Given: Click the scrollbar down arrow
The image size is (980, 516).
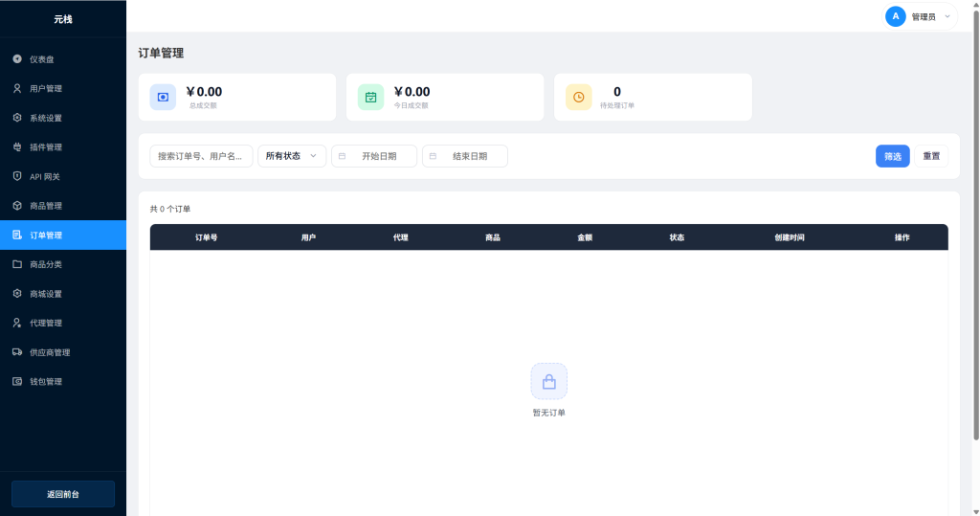Looking at the screenshot, I should pyautogui.click(x=976, y=512).
